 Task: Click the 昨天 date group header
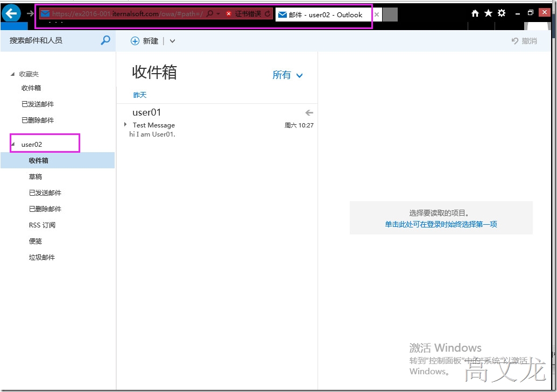(139, 95)
